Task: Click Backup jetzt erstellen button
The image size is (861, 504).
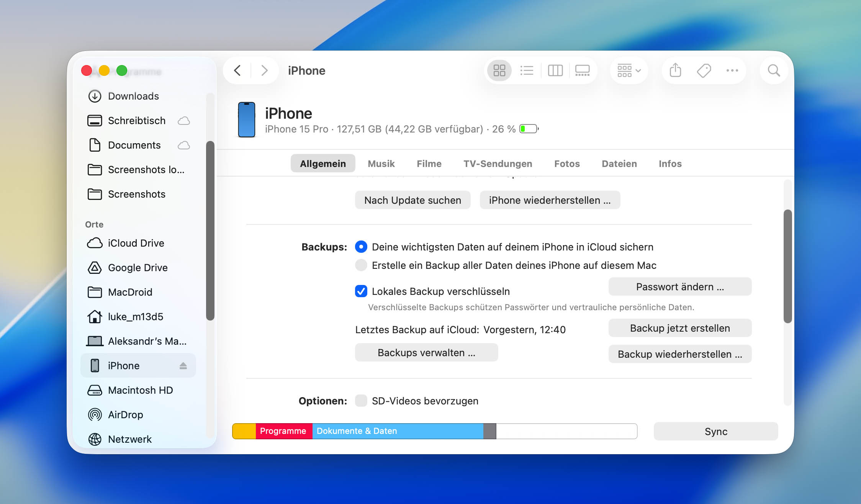Action: [x=680, y=328]
